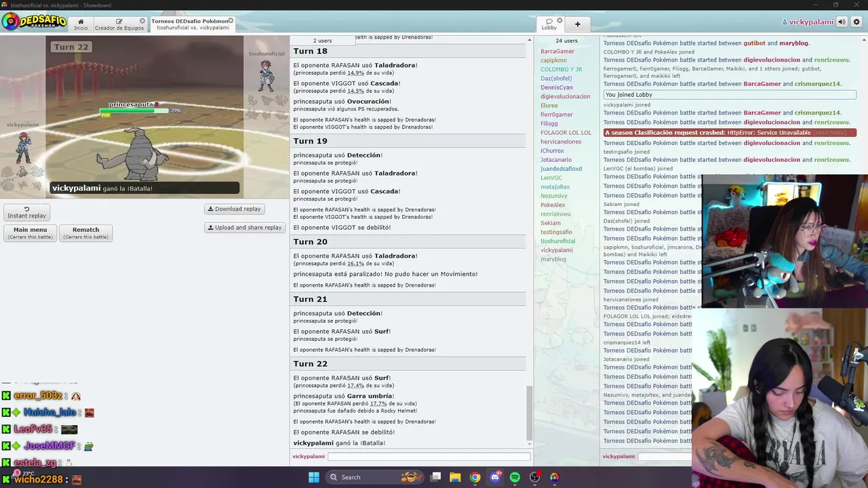
Task: Open the Inicio home tab
Action: pos(81,24)
